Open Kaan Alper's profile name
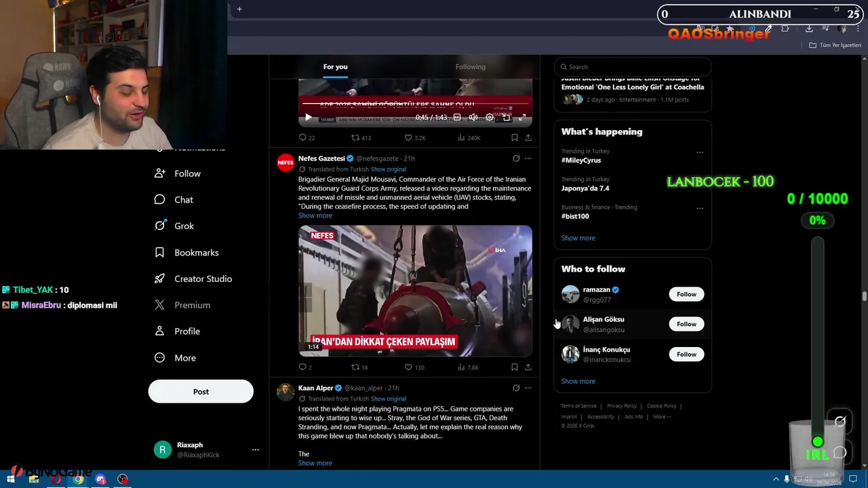Screen dimensions: 868x488 coord(316,388)
